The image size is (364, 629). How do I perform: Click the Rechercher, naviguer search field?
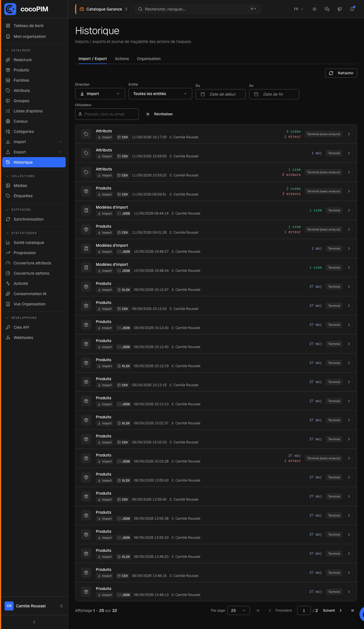coord(198,9)
